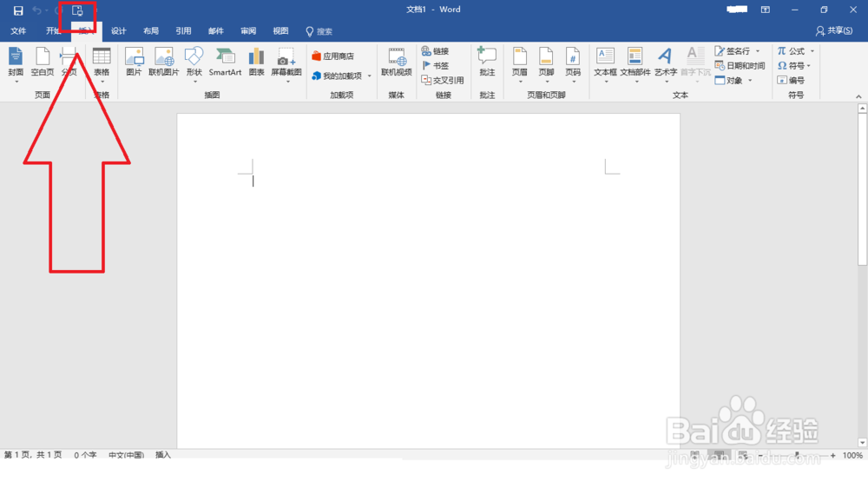The width and height of the screenshot is (868, 488).
Task: Insert online video (联机视频)
Action: tap(397, 62)
